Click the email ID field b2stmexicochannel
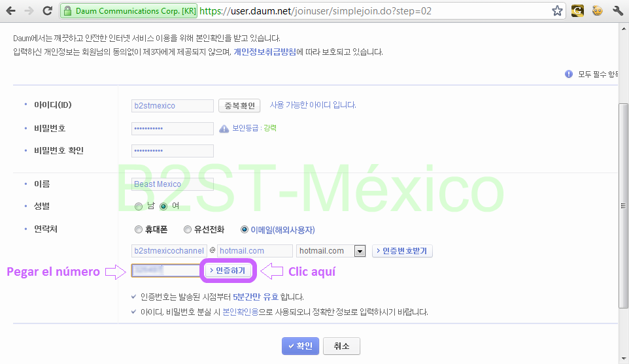 169,251
